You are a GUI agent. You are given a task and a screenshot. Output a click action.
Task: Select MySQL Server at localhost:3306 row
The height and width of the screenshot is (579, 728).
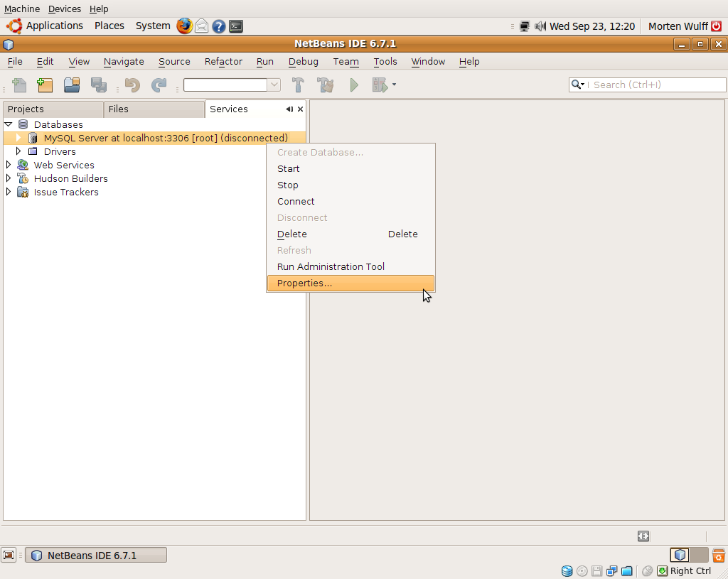click(x=154, y=138)
